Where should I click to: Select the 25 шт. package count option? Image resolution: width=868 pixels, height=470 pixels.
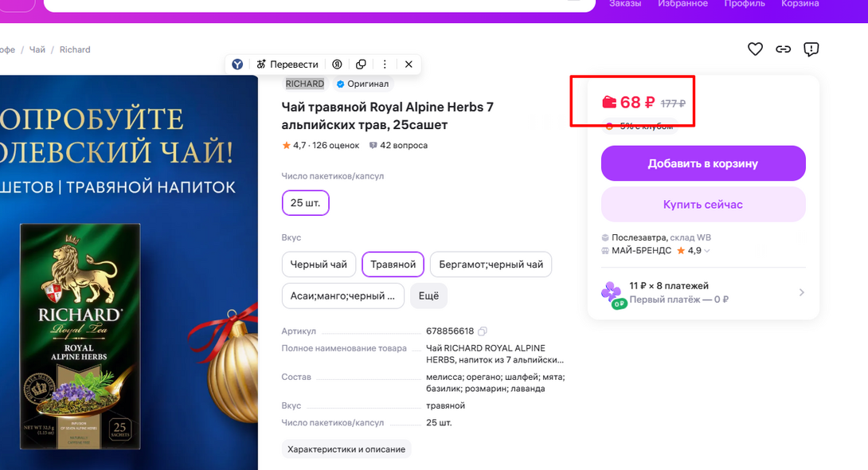[305, 203]
